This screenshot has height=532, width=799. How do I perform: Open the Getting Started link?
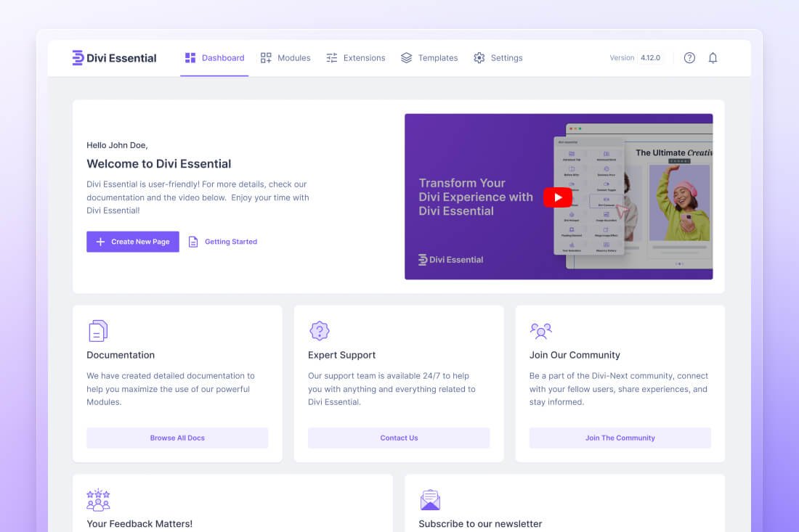click(222, 241)
